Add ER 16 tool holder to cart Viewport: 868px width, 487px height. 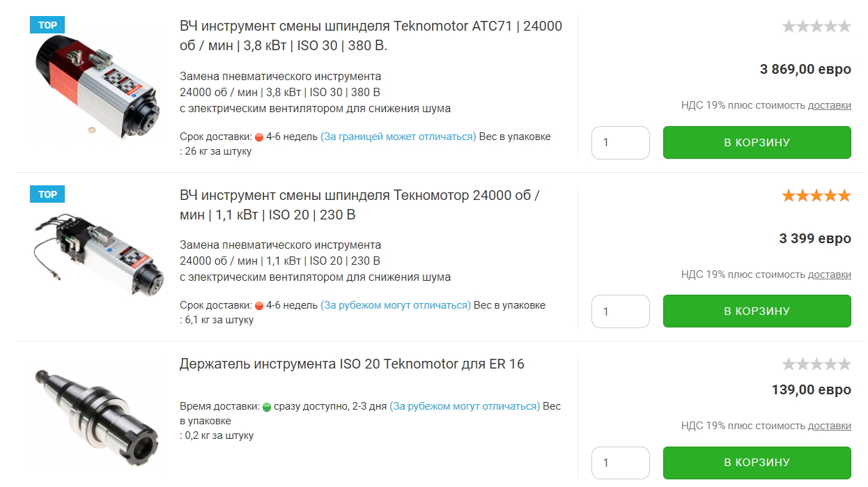pos(757,463)
